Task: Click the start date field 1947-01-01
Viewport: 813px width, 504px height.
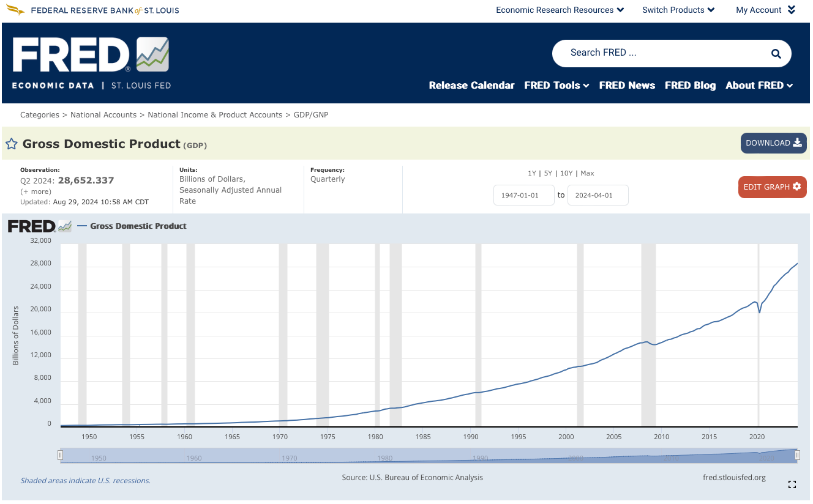Action: coord(524,195)
